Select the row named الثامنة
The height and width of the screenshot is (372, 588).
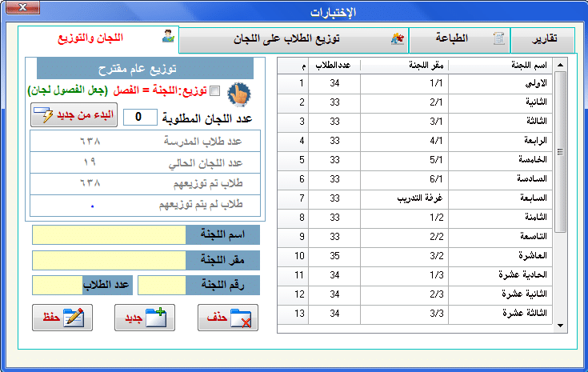pos(414,218)
